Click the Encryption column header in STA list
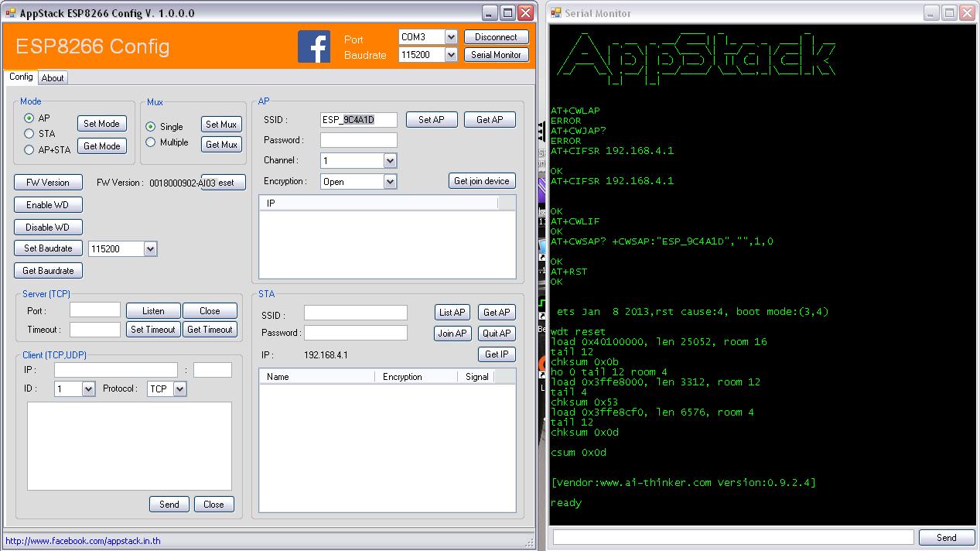Viewport: 980px width, 551px height. 415,377
